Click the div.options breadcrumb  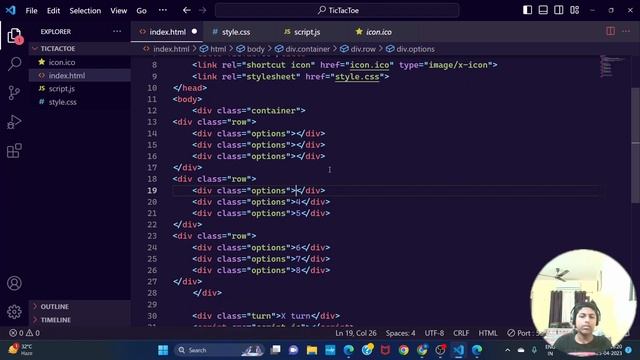(x=411, y=49)
